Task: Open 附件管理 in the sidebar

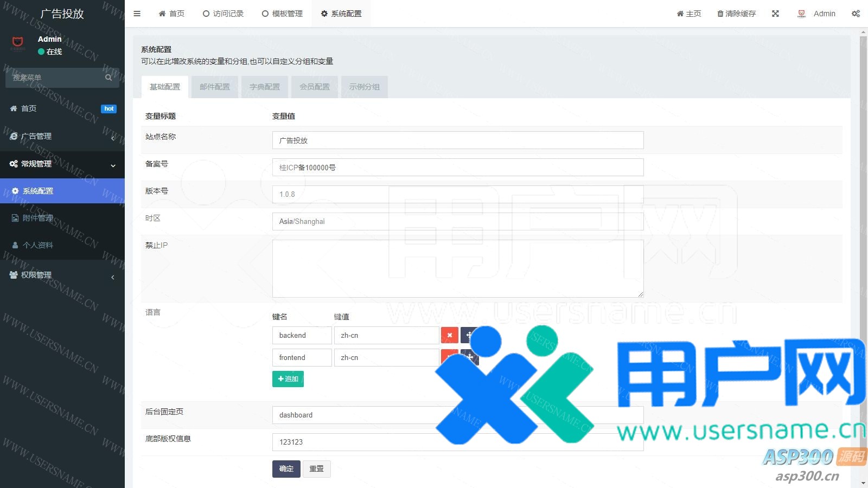Action: tap(62, 218)
